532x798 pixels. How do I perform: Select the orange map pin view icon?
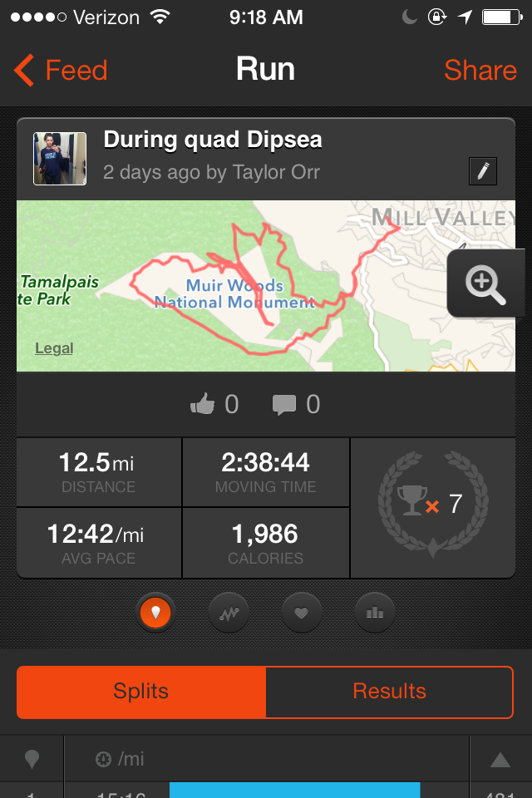155,613
